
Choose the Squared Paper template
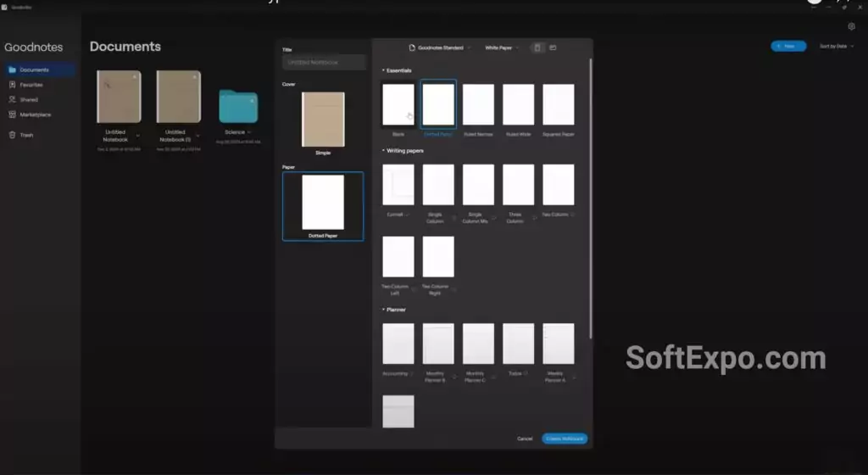pyautogui.click(x=558, y=104)
